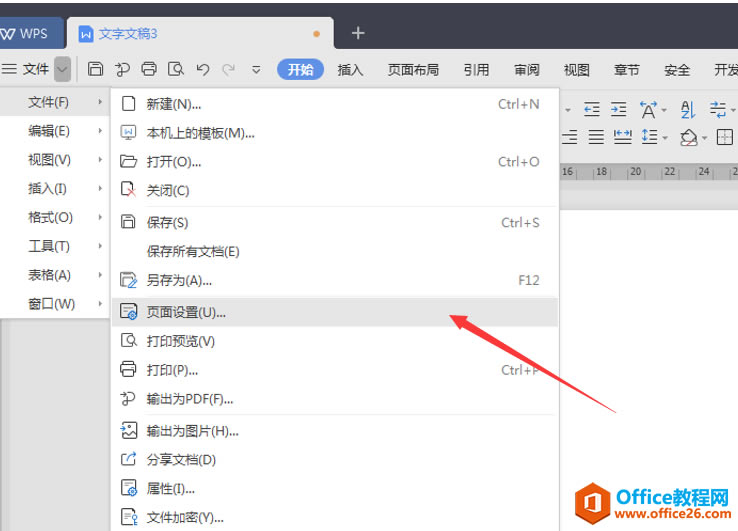The height and width of the screenshot is (531, 738).
Task: Open the Chinese layout dropdown arrow
Action: pyautogui.click(x=664, y=110)
